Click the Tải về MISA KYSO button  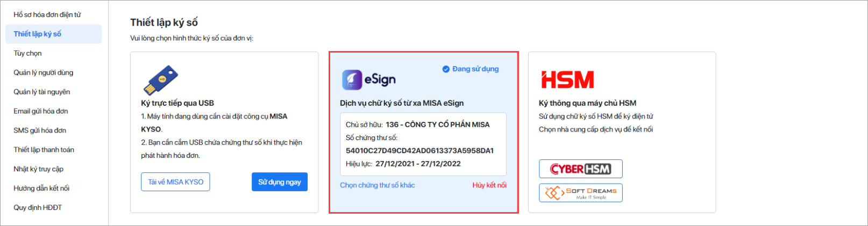point(176,182)
